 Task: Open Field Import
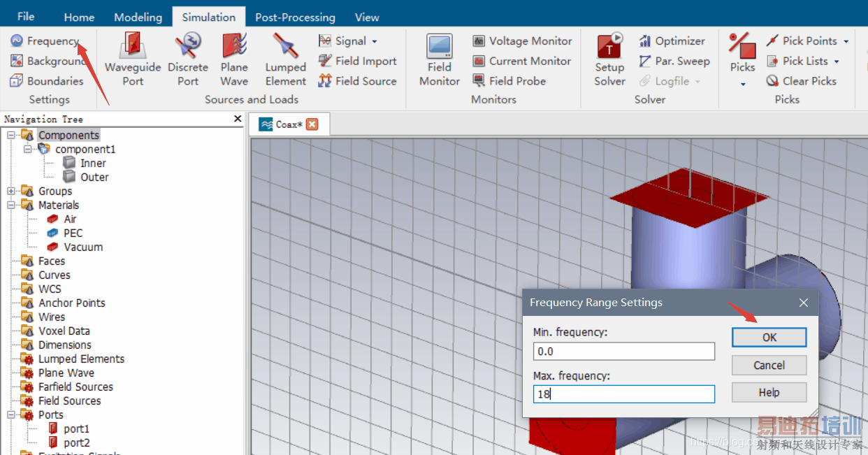point(357,61)
